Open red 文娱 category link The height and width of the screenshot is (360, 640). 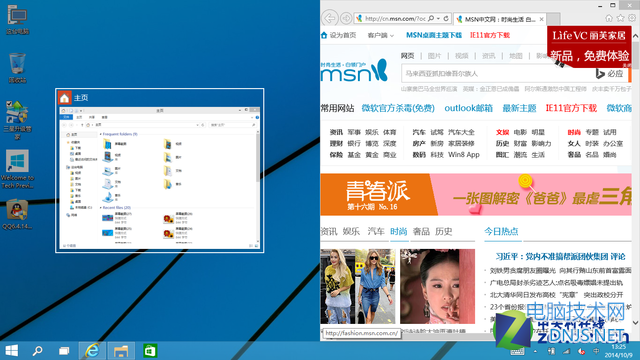tap(502, 132)
